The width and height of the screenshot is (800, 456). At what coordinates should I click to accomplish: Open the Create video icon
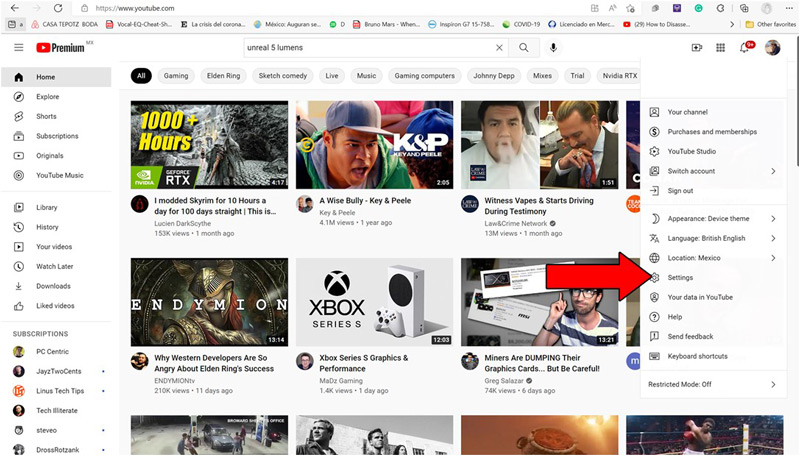(696, 47)
